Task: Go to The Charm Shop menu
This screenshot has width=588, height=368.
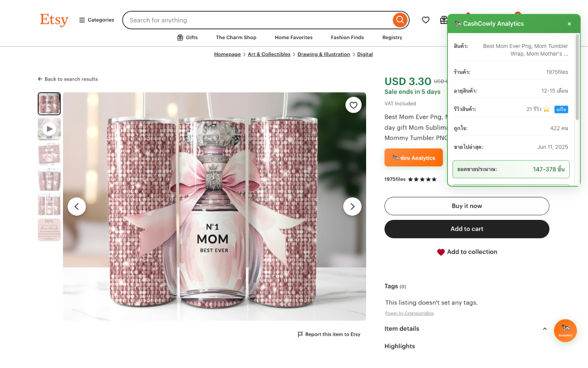Action: coord(236,38)
